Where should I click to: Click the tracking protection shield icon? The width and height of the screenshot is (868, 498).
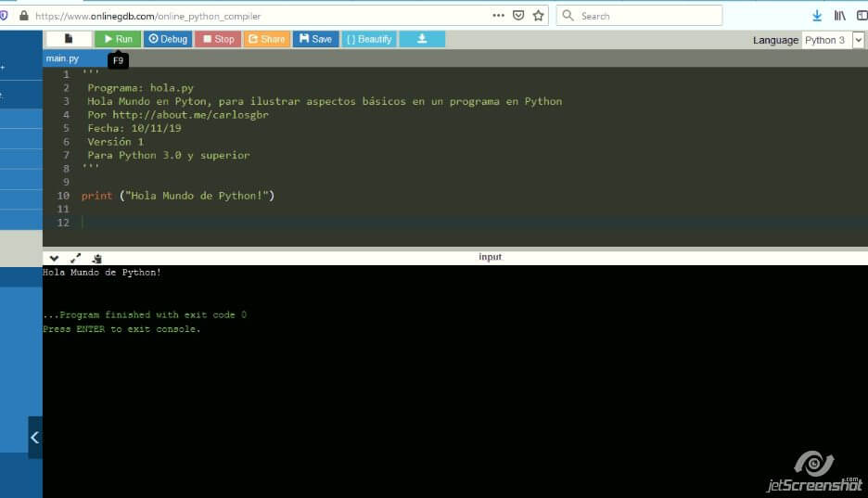[4, 16]
